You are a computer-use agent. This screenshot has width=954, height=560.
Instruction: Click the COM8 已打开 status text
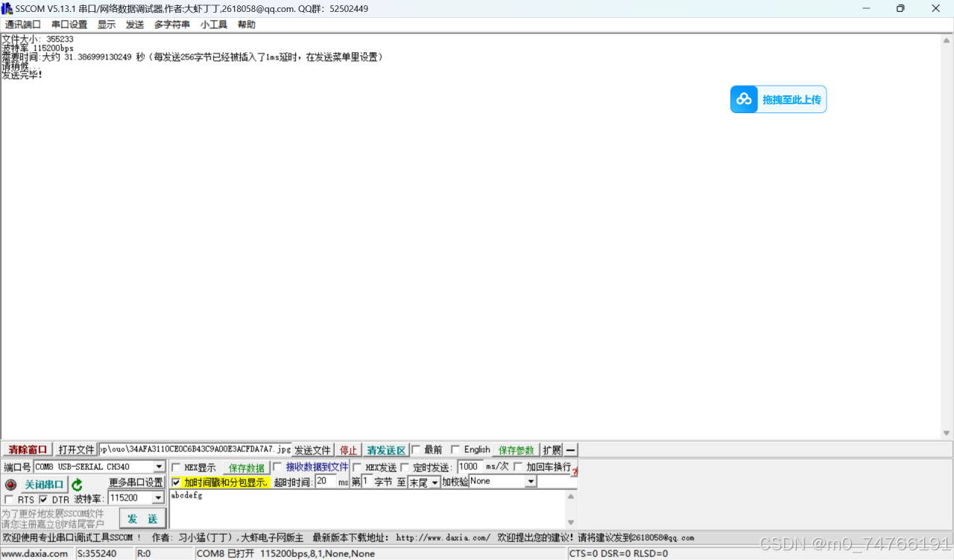pos(285,553)
